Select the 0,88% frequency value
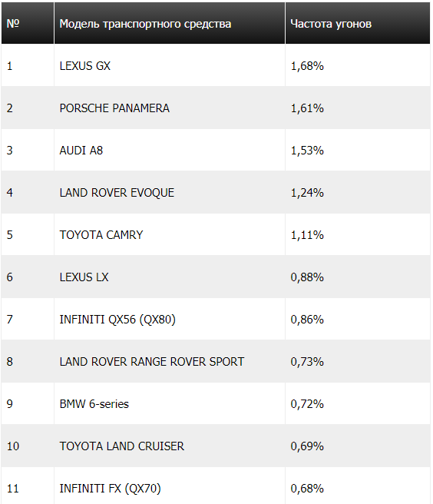Viewport: 433px width, 504px height. [307, 277]
